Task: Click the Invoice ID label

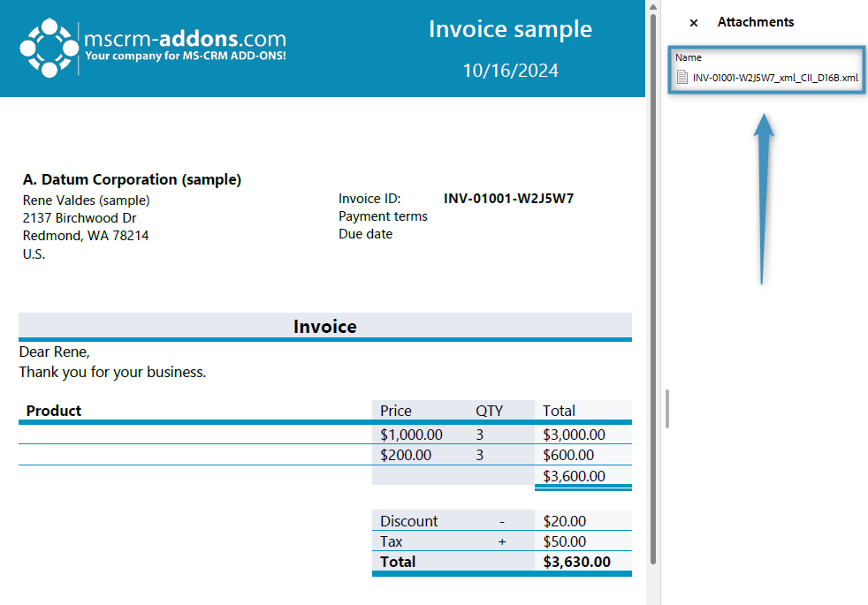Action: tap(369, 199)
